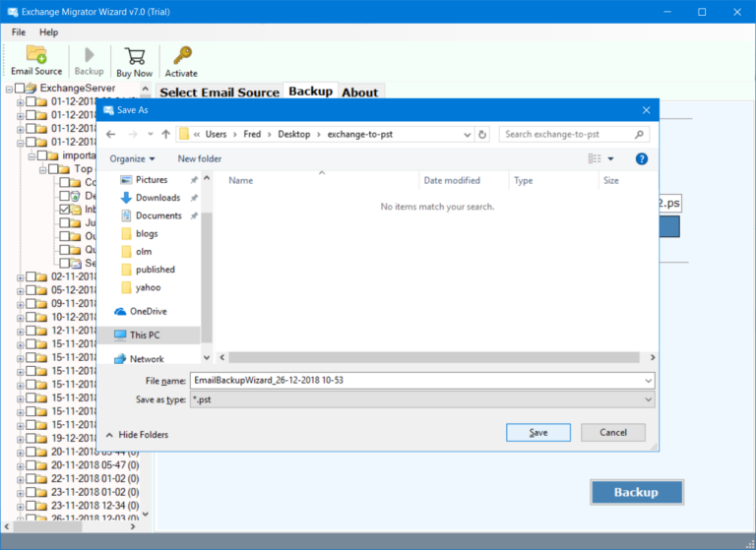The image size is (756, 550).
Task: Click the help question mark icon
Action: pos(641,158)
